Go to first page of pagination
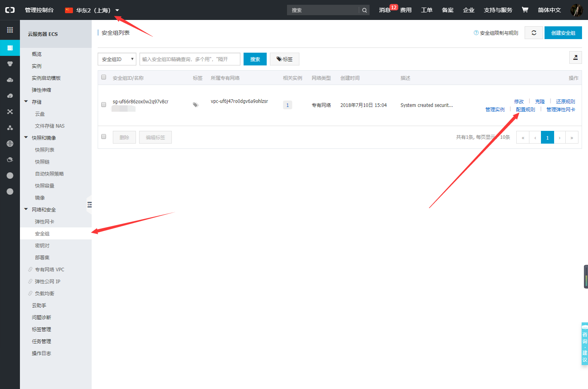Screen dimensions: 588x389 pos(523,137)
